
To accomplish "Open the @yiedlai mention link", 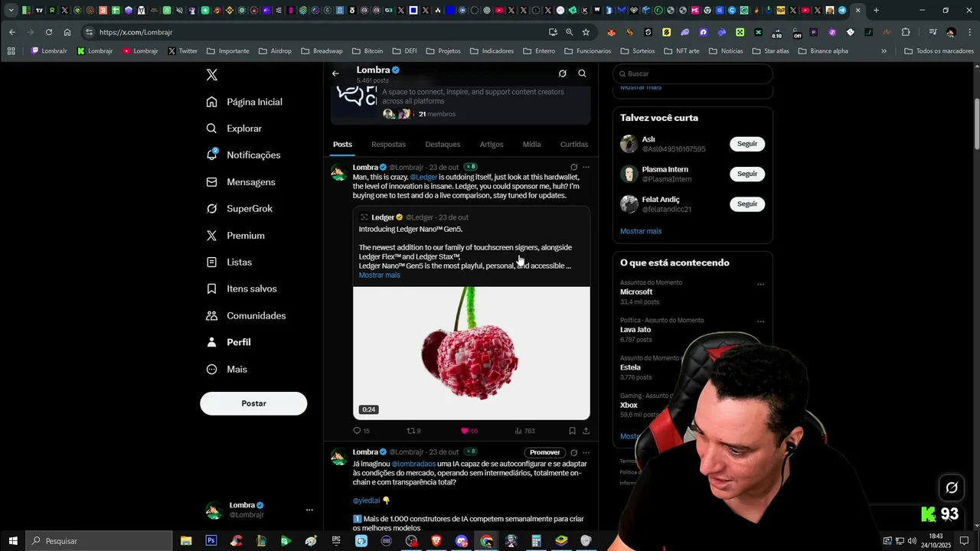I will [366, 500].
